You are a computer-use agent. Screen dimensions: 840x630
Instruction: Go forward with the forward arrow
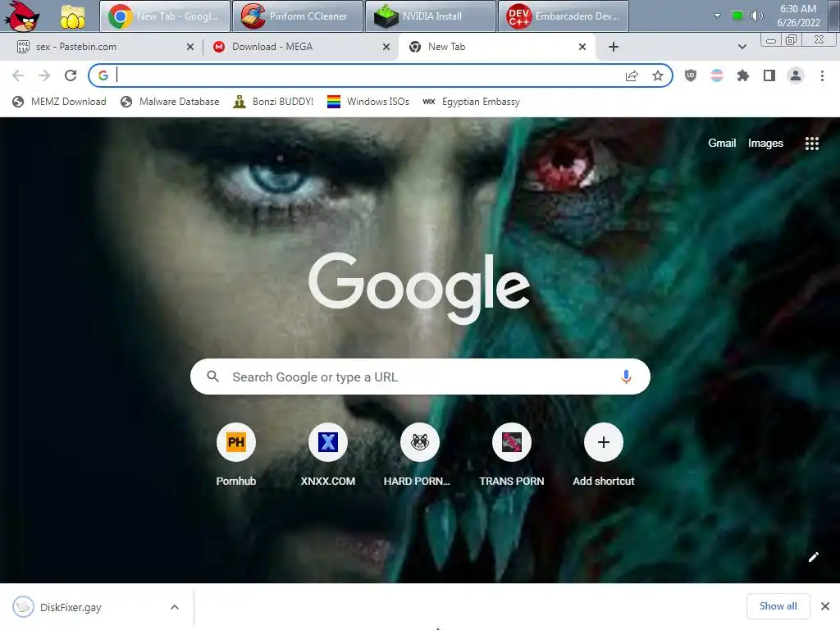[x=44, y=75]
